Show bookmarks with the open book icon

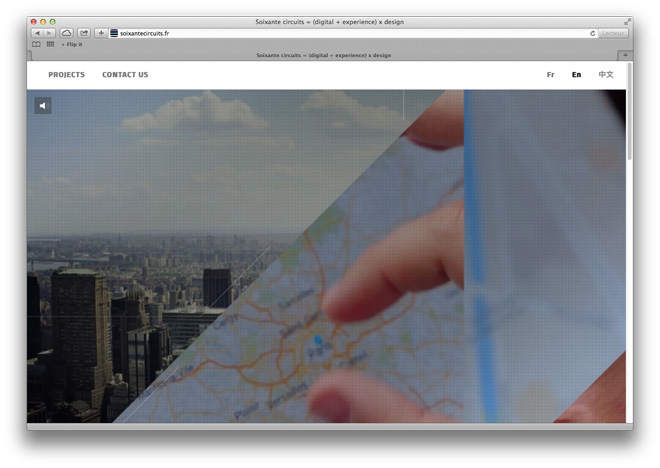point(37,44)
